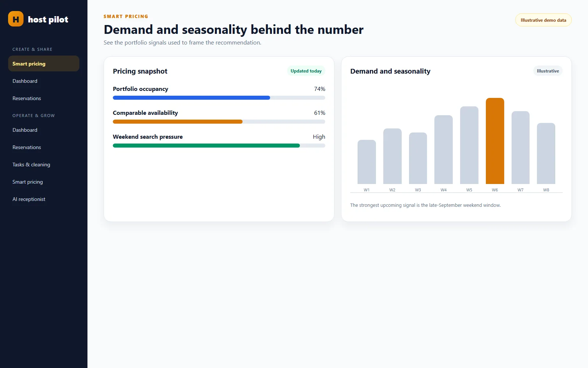The width and height of the screenshot is (588, 368).
Task: Click the Illustrative demo data badge
Action: click(x=543, y=20)
